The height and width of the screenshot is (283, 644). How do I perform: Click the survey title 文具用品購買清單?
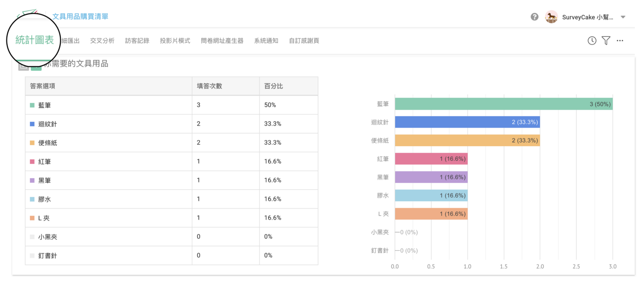[x=80, y=17]
